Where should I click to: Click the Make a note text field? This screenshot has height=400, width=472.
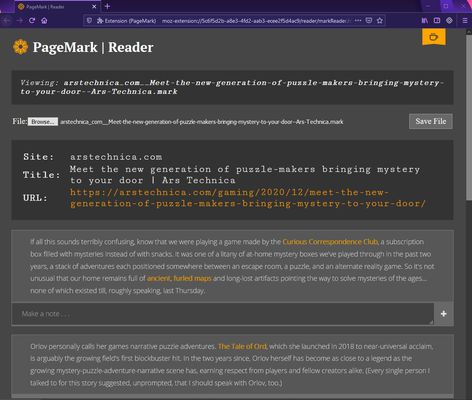click(x=223, y=314)
